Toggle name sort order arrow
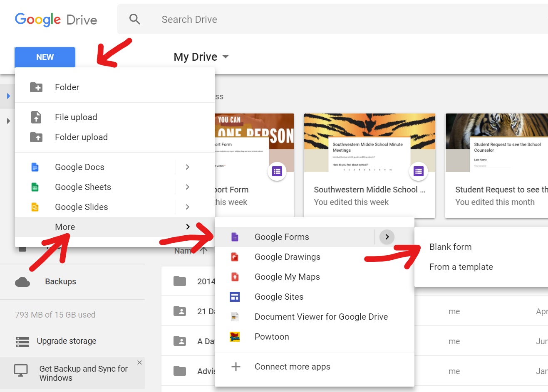The image size is (548, 392). pyautogui.click(x=204, y=251)
